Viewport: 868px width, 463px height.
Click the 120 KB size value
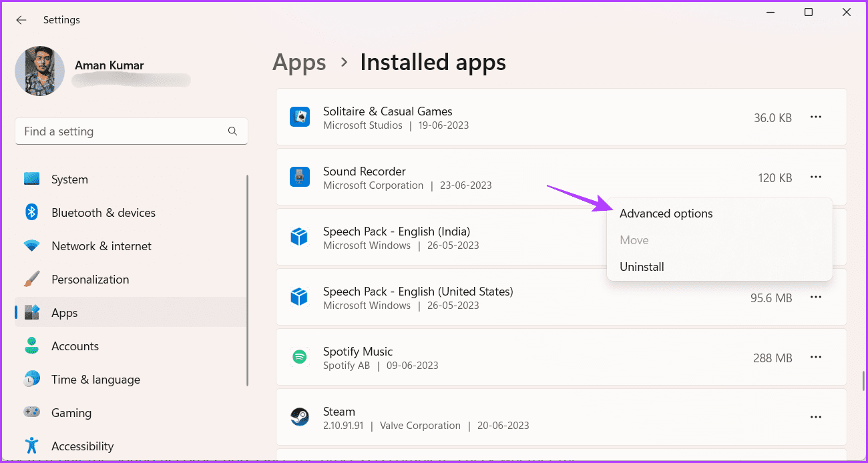(775, 178)
